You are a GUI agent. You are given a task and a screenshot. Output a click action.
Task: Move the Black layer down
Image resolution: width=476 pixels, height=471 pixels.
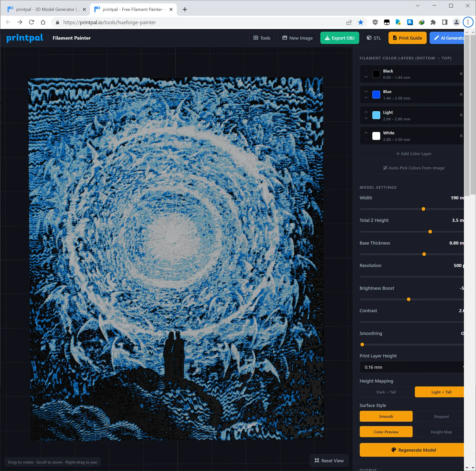pos(366,77)
